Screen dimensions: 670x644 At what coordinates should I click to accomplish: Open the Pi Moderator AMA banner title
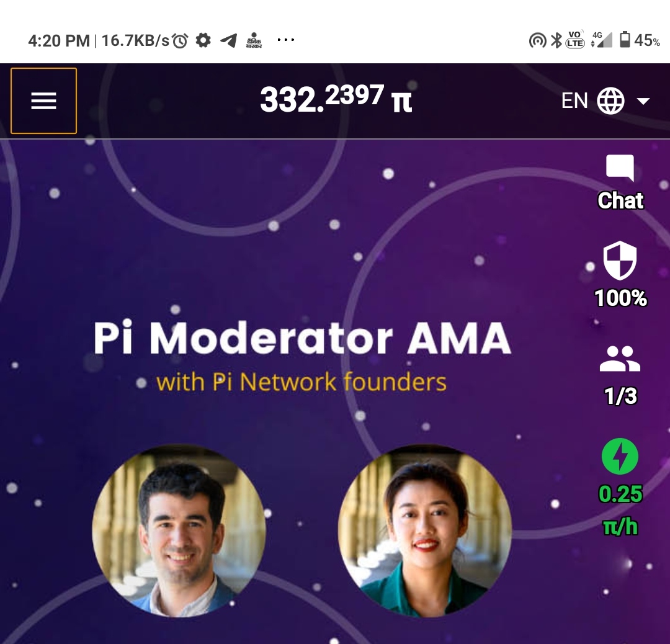302,338
